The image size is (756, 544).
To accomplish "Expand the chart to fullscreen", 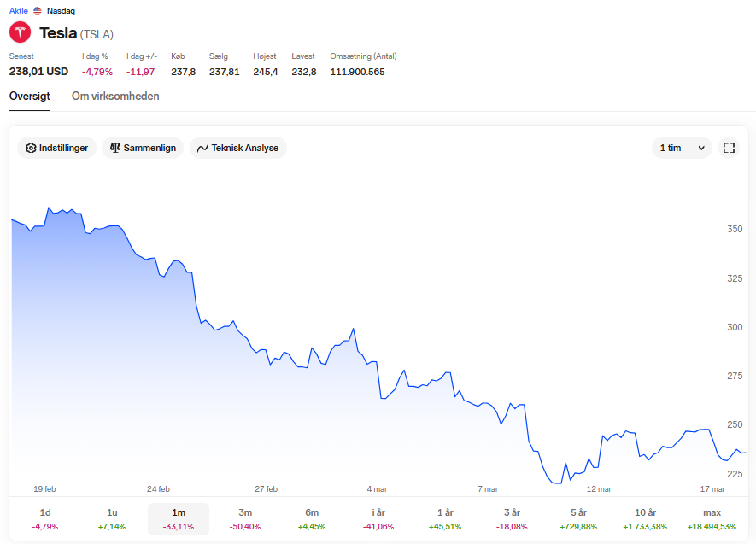I will [x=729, y=148].
